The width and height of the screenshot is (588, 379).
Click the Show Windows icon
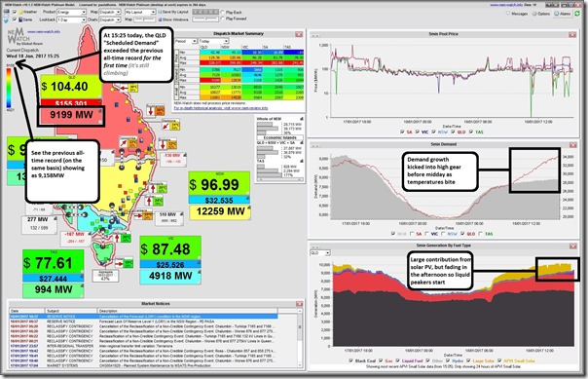coord(160,19)
